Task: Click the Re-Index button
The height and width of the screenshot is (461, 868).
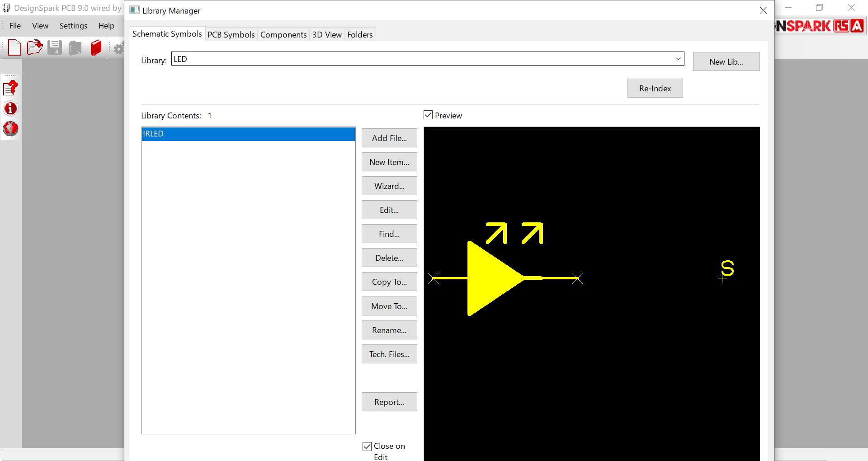Action: click(655, 88)
